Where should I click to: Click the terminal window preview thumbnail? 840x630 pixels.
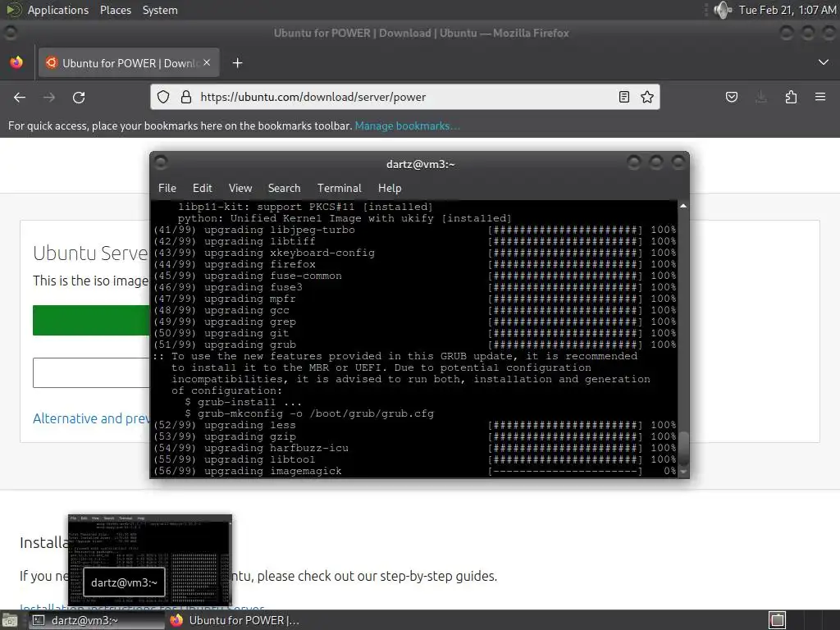coord(150,559)
